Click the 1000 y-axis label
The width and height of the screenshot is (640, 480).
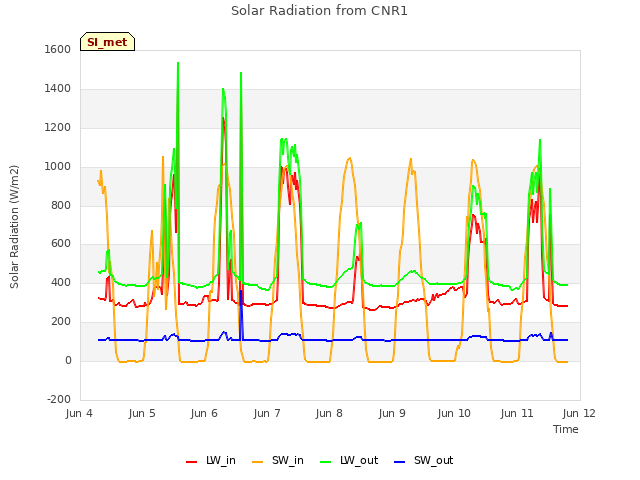point(58,167)
